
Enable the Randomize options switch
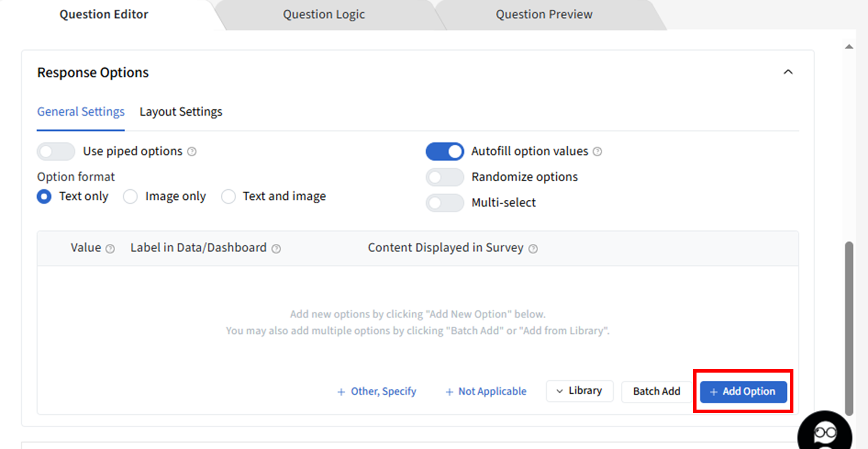click(445, 177)
